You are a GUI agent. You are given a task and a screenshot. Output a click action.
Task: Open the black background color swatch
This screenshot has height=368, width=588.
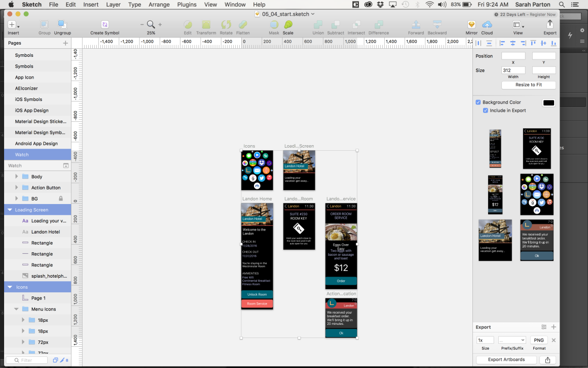[x=548, y=103]
